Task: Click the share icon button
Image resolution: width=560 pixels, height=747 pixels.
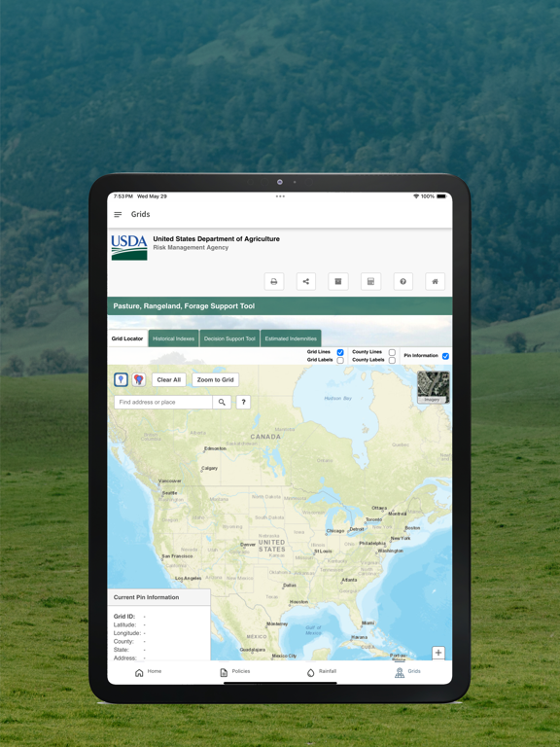Action: [x=305, y=281]
